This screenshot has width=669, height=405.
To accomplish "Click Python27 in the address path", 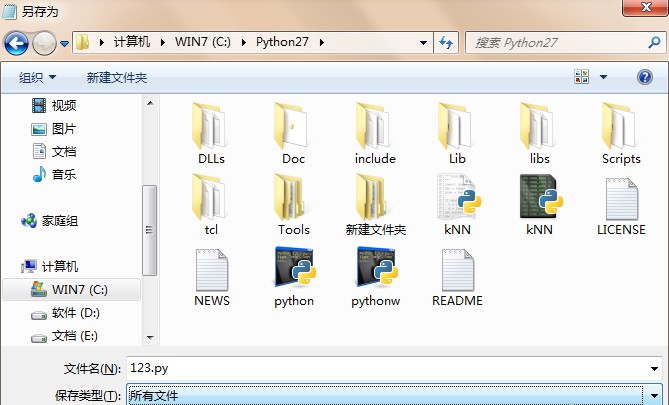I will click(x=282, y=42).
